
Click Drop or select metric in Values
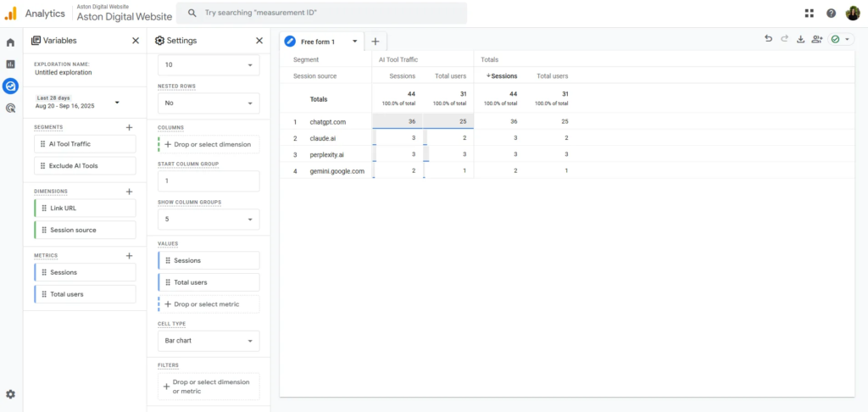click(x=209, y=304)
